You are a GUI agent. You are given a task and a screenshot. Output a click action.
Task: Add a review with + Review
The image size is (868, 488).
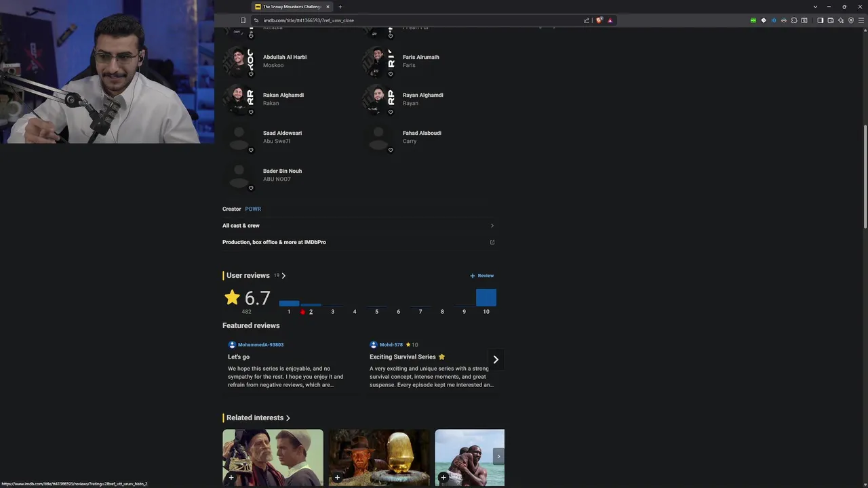coord(482,276)
